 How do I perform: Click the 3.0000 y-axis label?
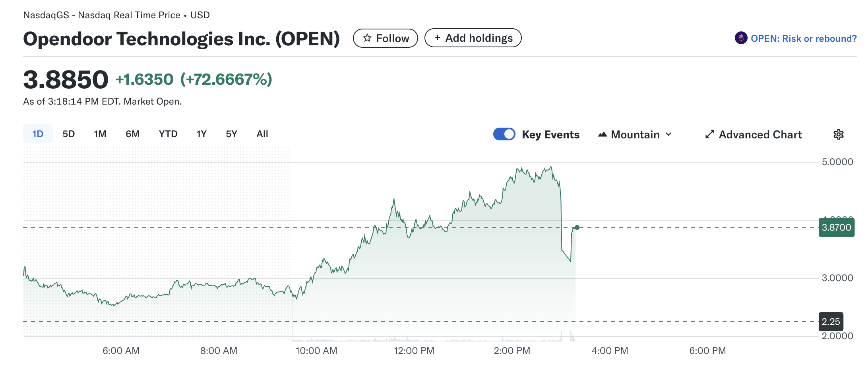pyautogui.click(x=837, y=278)
